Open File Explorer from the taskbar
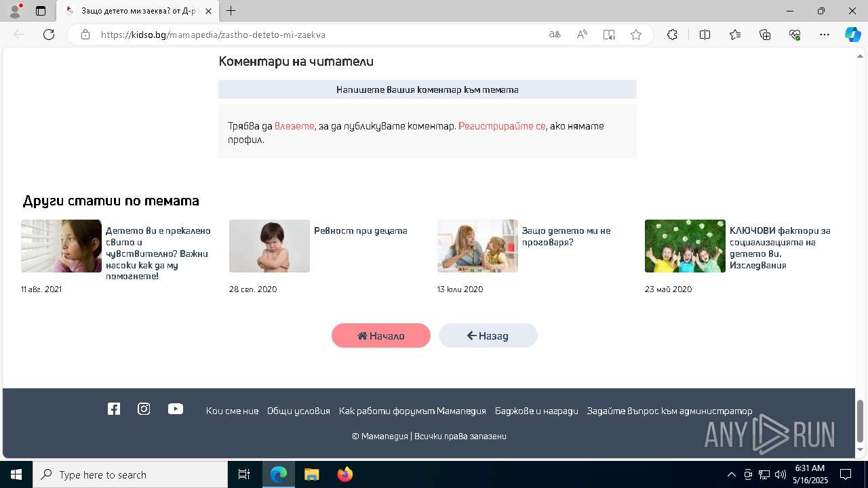868x488 pixels. coord(311,474)
